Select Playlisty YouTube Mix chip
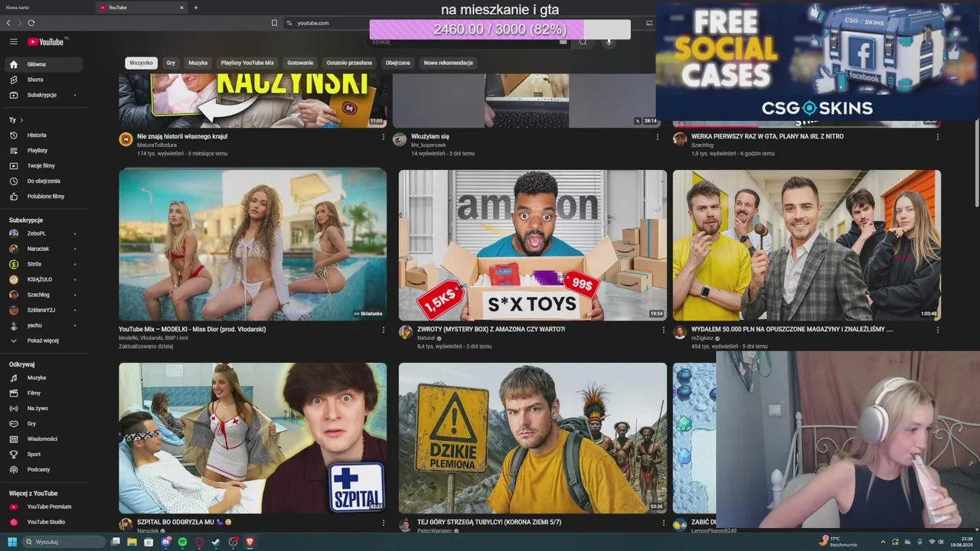The image size is (980, 551). (247, 63)
